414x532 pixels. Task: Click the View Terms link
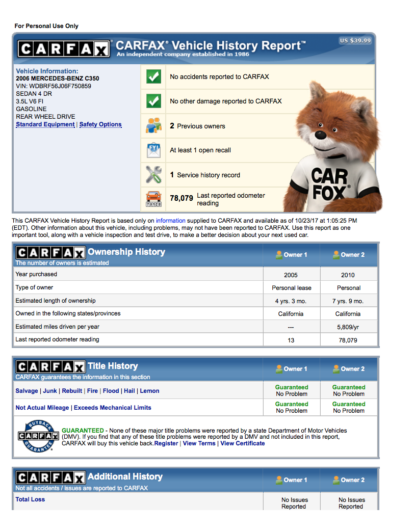coord(199,443)
